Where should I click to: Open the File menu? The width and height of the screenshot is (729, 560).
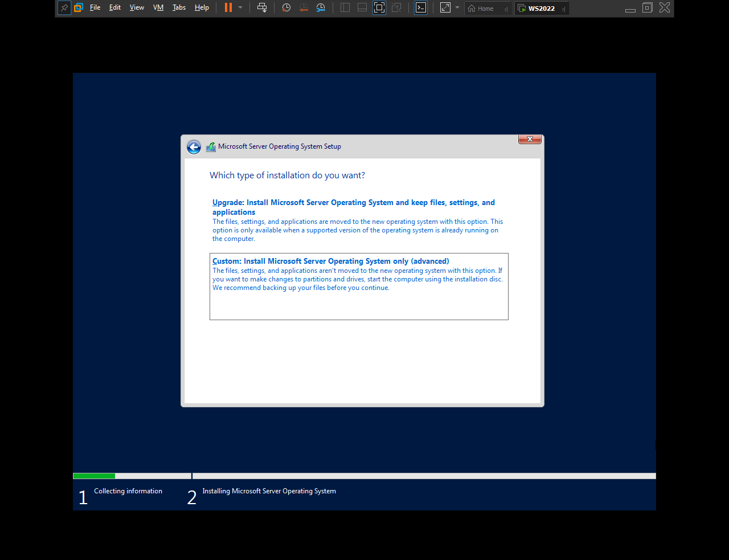(x=95, y=8)
